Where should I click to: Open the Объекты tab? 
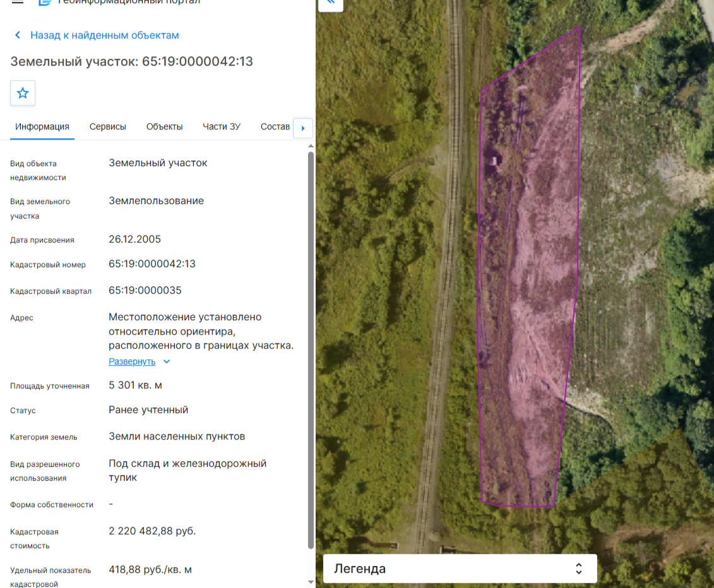(164, 126)
